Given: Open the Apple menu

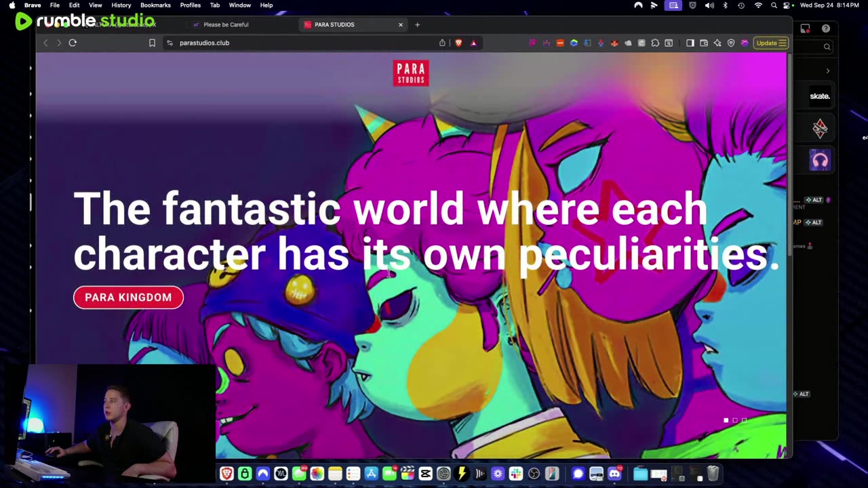Looking at the screenshot, I should 12,5.
